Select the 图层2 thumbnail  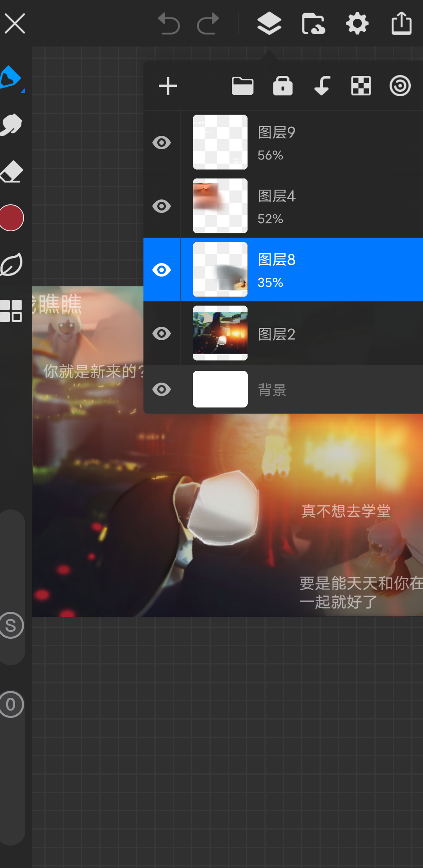pos(220,333)
